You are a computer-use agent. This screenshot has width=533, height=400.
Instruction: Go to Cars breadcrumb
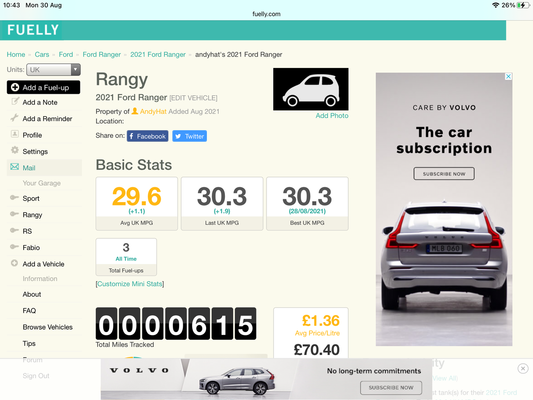(x=42, y=54)
